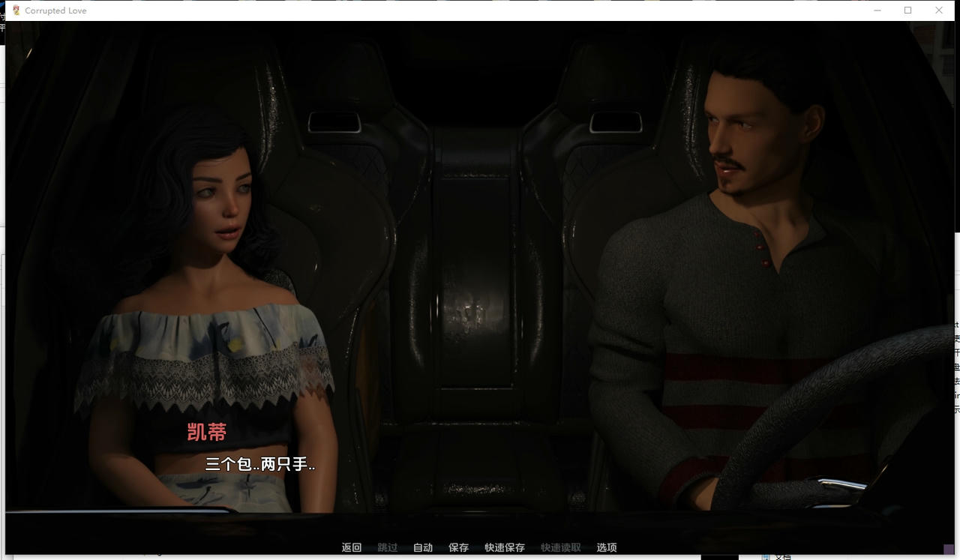Click the quick menu bar at screen bottom

click(x=480, y=547)
